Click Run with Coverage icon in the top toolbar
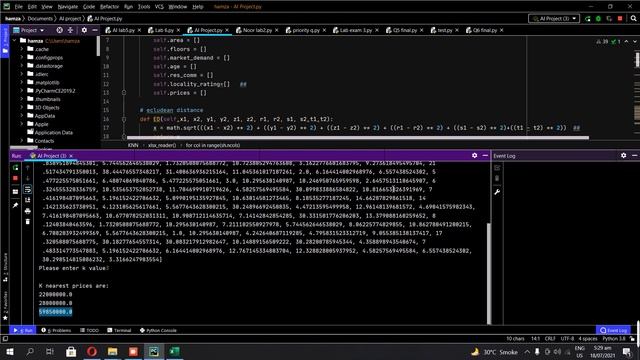This screenshot has height=360, width=640. click(609, 19)
